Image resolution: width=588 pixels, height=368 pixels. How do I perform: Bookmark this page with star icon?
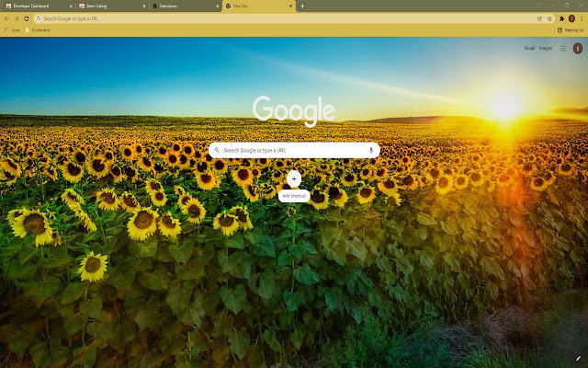(x=549, y=18)
